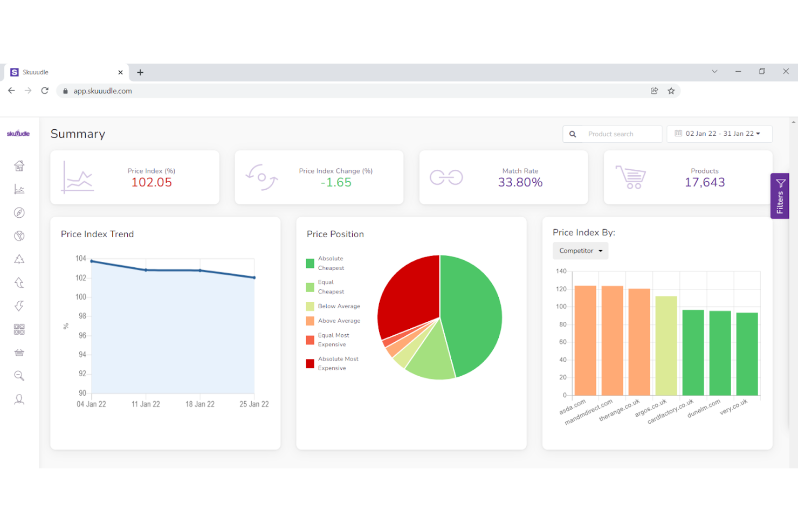Click the Absolute Cheapest legend entry
The height and width of the screenshot is (532, 798).
click(x=331, y=263)
